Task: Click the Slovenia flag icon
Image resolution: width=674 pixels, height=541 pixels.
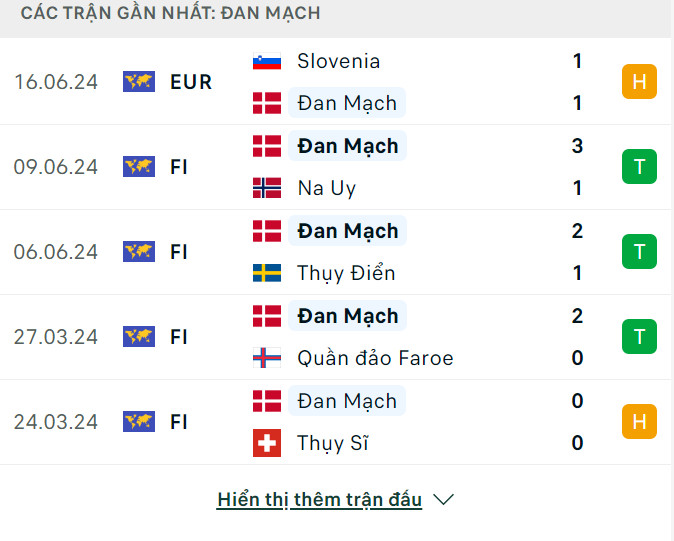Action: point(267,61)
